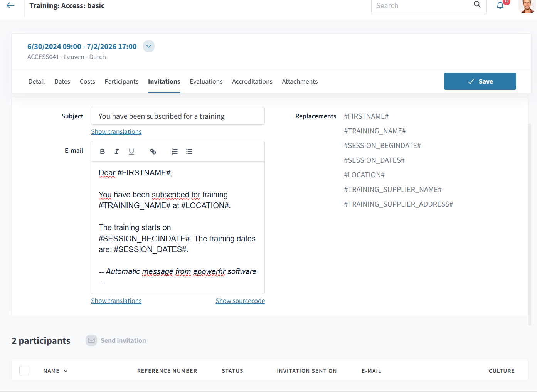Click the STATUS column header

point(232,371)
